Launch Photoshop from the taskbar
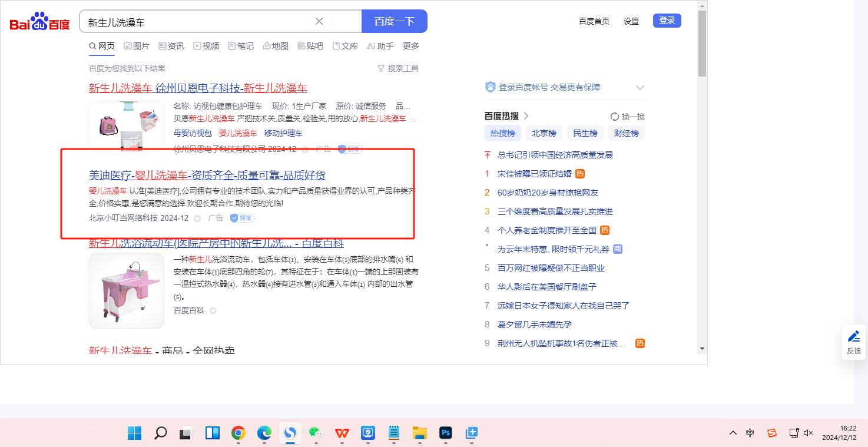This screenshot has height=447, width=868. pos(446,433)
